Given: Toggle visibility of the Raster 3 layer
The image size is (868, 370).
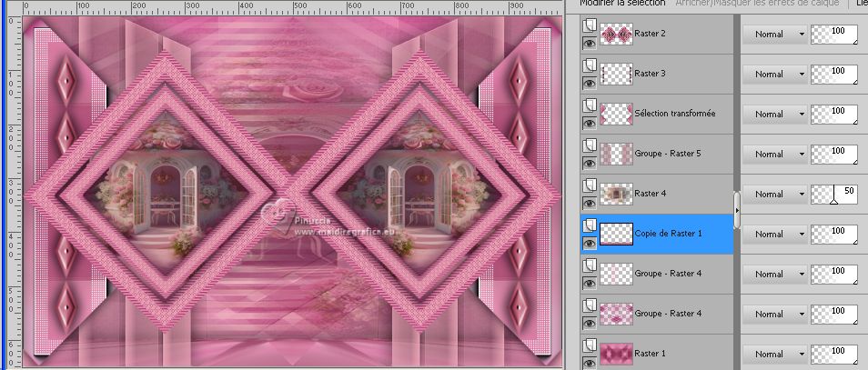Looking at the screenshot, I should coord(590,83).
